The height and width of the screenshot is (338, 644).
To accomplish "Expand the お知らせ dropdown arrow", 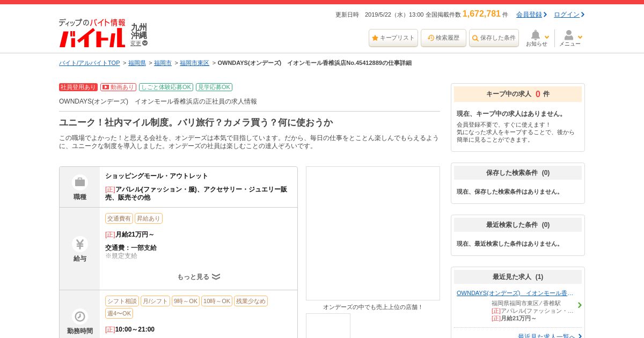I will (547, 37).
